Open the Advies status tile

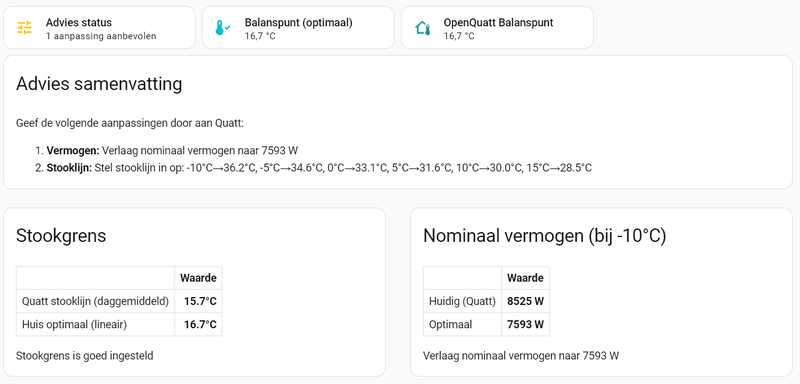(99, 28)
